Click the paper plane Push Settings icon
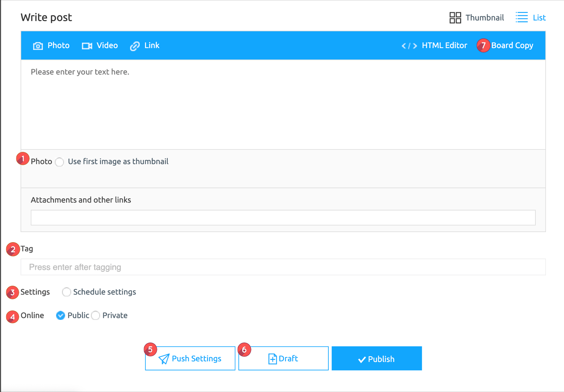564x392 pixels. [x=164, y=359]
